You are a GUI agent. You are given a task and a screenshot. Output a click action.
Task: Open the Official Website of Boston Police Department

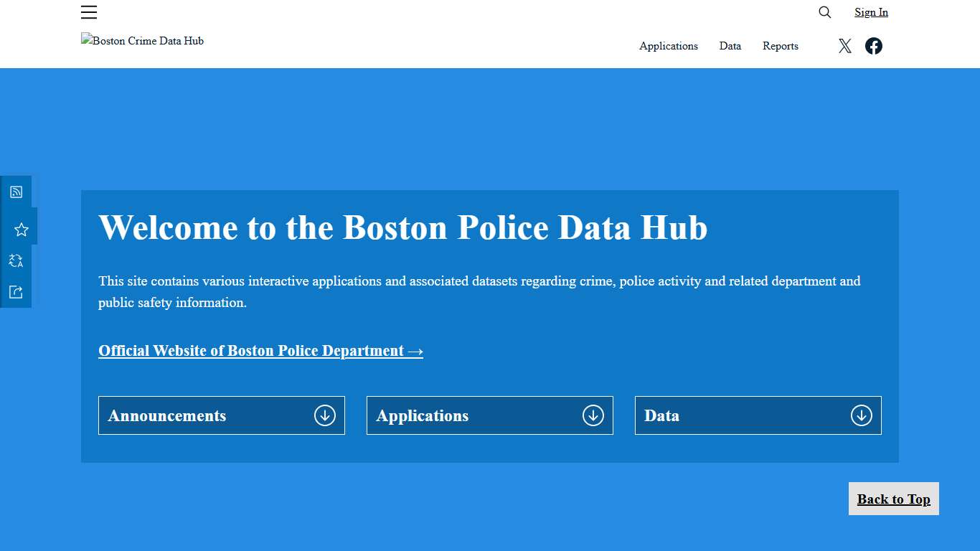point(260,351)
